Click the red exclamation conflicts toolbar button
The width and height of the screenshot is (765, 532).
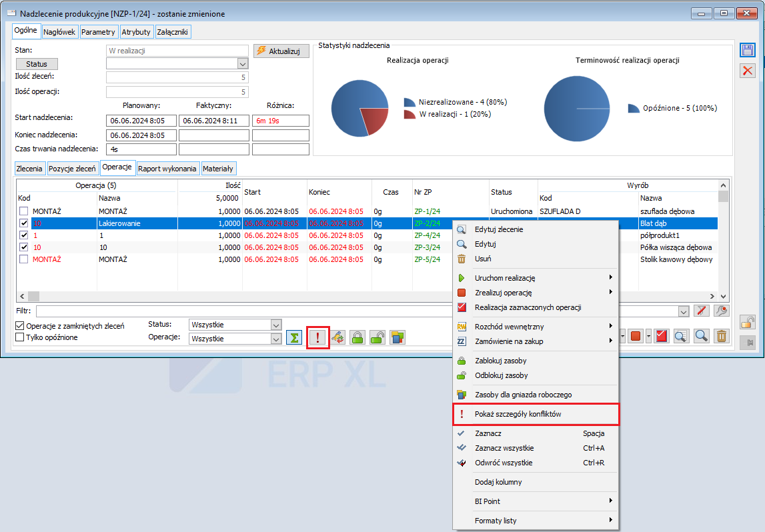[317, 337]
